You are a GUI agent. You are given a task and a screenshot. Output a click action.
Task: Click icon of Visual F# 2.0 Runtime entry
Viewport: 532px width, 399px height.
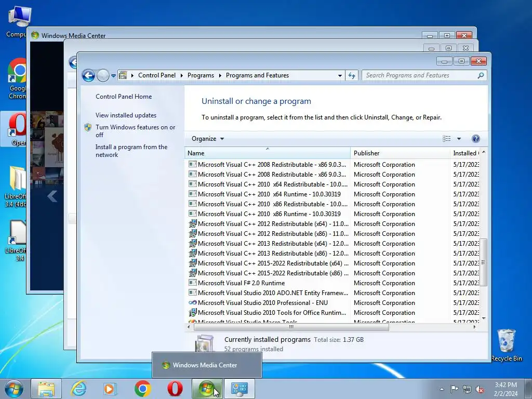click(x=192, y=283)
